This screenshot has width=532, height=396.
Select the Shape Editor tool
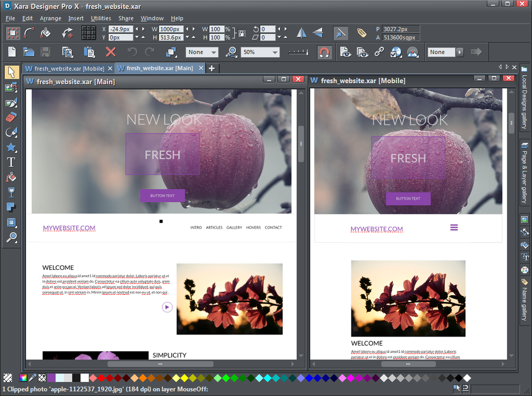click(11, 133)
